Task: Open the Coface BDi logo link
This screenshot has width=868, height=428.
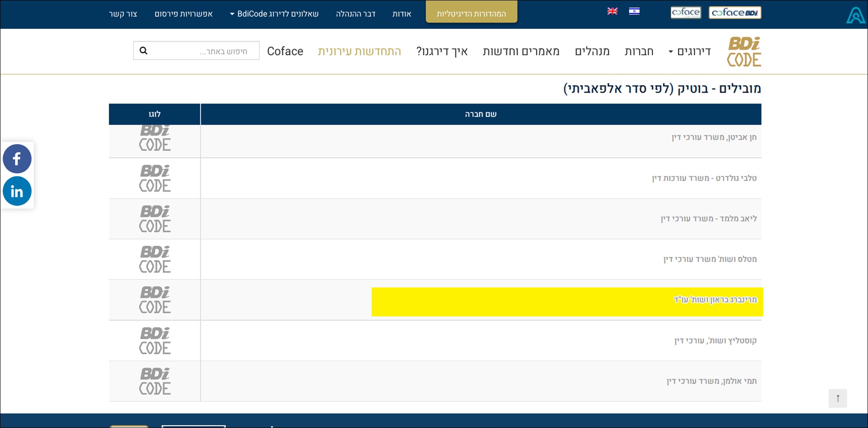Action: pos(735,13)
